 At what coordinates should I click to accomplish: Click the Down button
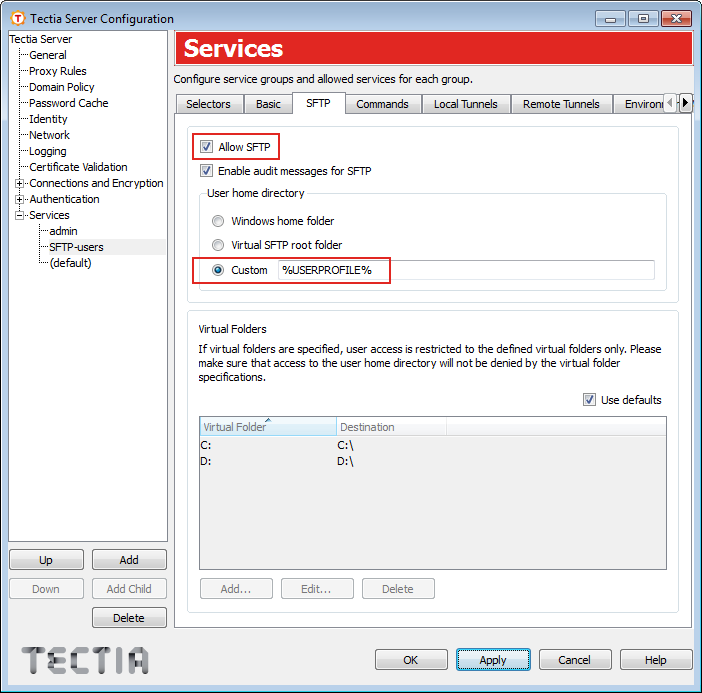46,589
